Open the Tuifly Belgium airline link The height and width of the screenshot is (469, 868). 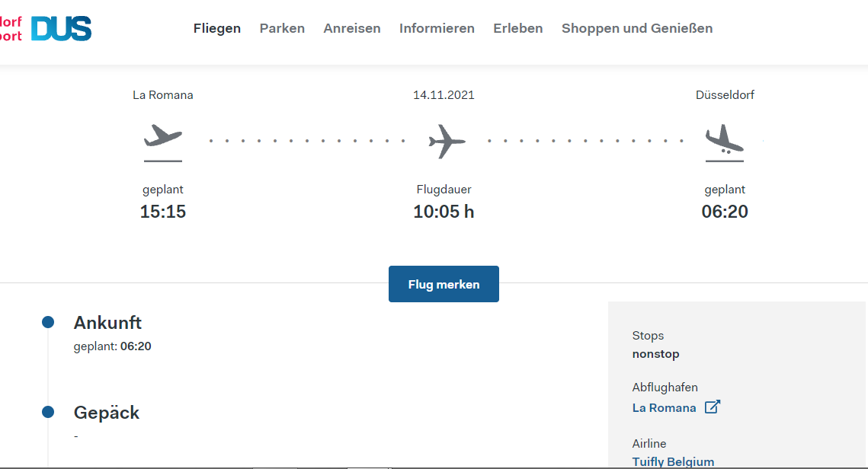673,461
